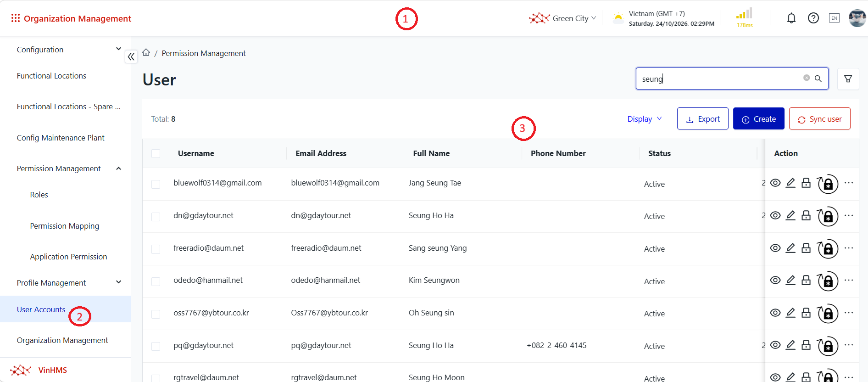The width and height of the screenshot is (868, 382).
Task: Reset password for dn@gdaytour.net
Action: pos(828,216)
